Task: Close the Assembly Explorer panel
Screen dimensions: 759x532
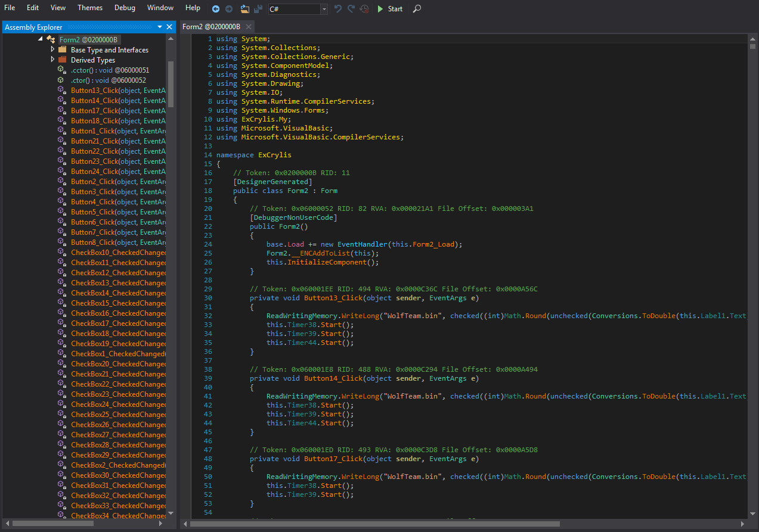Action: tap(169, 27)
